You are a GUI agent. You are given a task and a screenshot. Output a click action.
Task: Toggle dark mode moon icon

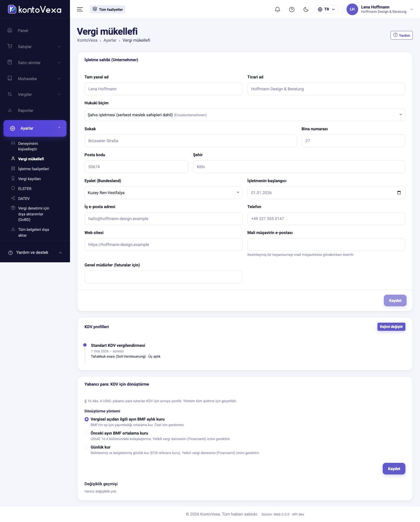pyautogui.click(x=306, y=9)
